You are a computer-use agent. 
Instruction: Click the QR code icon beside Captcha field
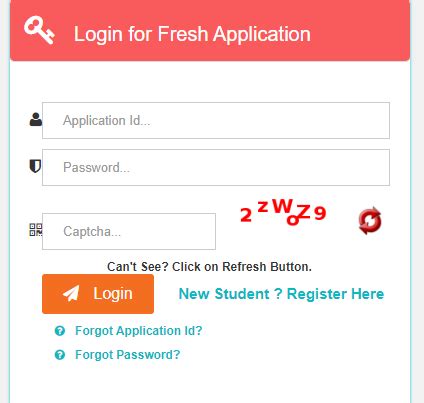pyautogui.click(x=36, y=230)
